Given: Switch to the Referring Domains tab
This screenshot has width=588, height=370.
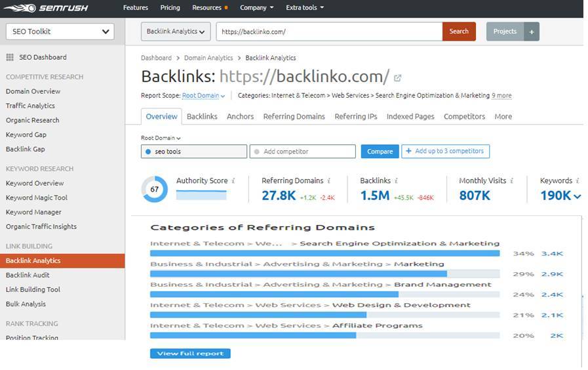Looking at the screenshot, I should pos(294,117).
